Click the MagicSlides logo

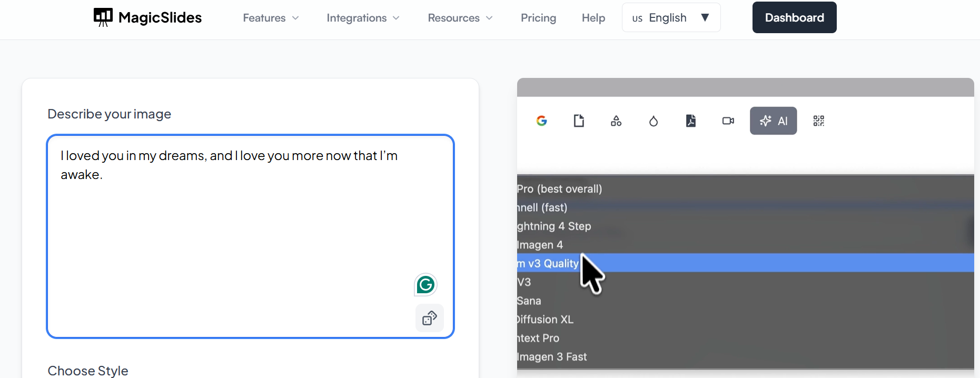[x=148, y=18]
